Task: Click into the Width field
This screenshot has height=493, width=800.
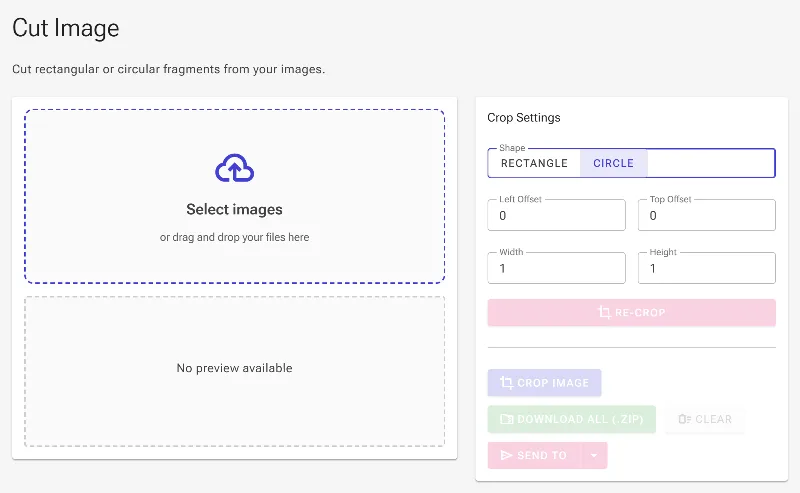Action: (x=556, y=268)
